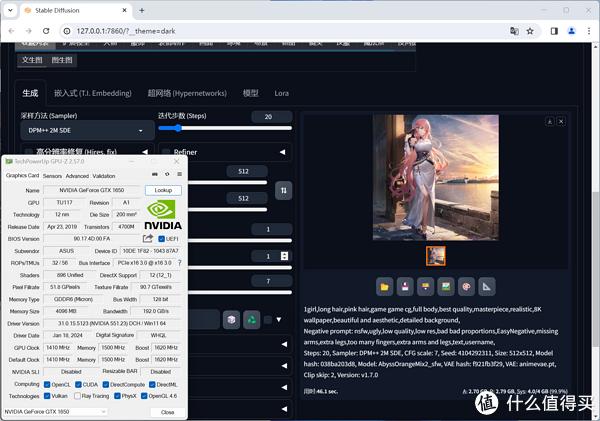Click the Steps slider track

tap(225, 128)
